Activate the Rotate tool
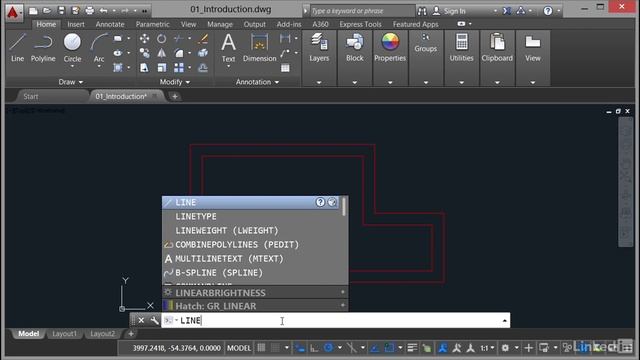This screenshot has width=640, height=360. 162,39
